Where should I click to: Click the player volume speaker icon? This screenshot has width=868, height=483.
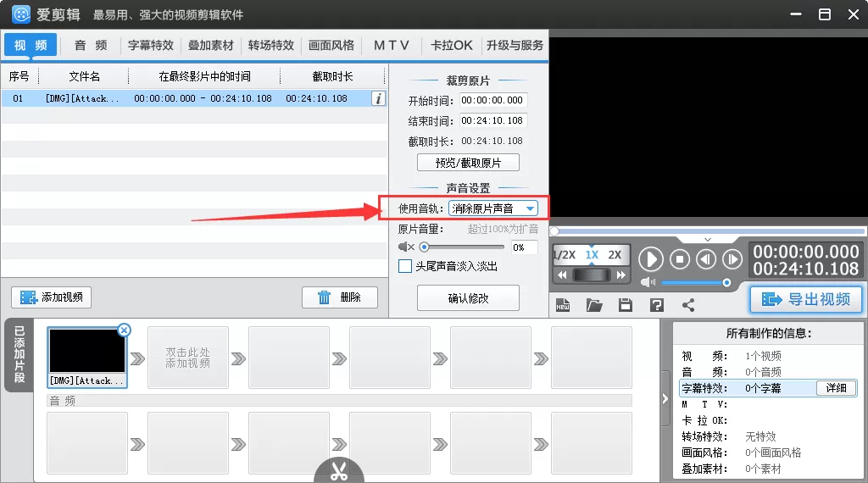click(x=648, y=283)
